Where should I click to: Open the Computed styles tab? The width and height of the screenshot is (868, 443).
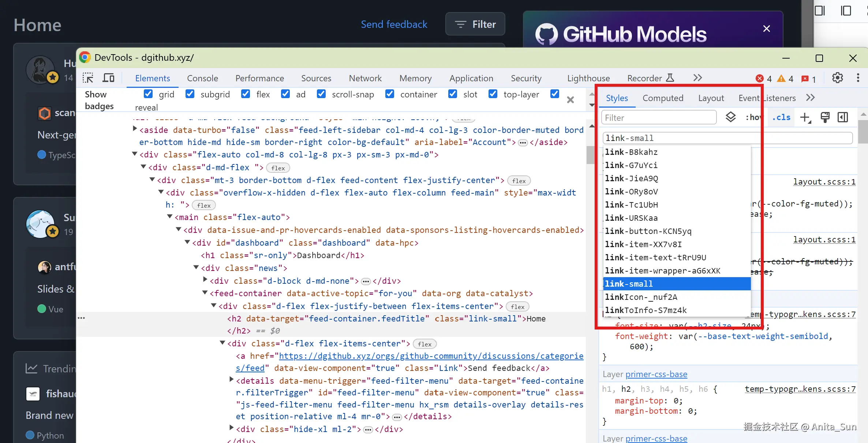coord(663,98)
